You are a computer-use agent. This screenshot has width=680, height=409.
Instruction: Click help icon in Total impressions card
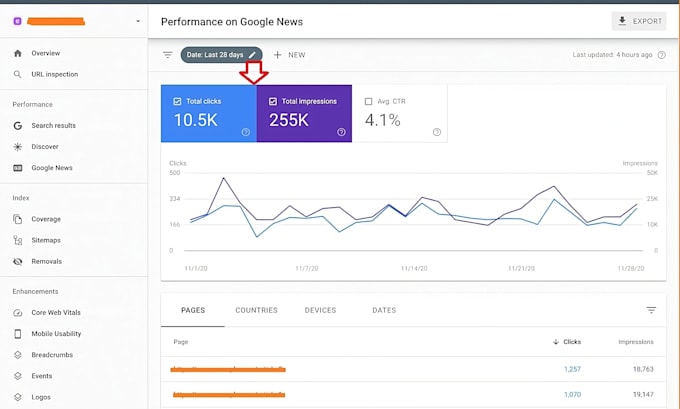point(342,132)
